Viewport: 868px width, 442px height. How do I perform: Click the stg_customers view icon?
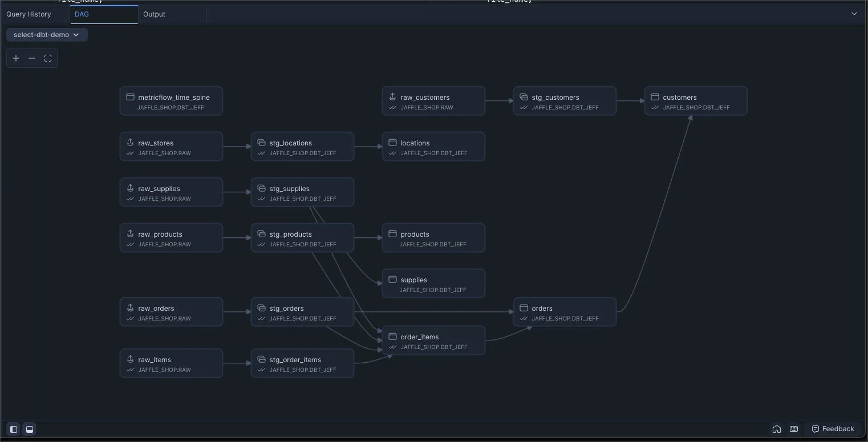[x=524, y=97]
